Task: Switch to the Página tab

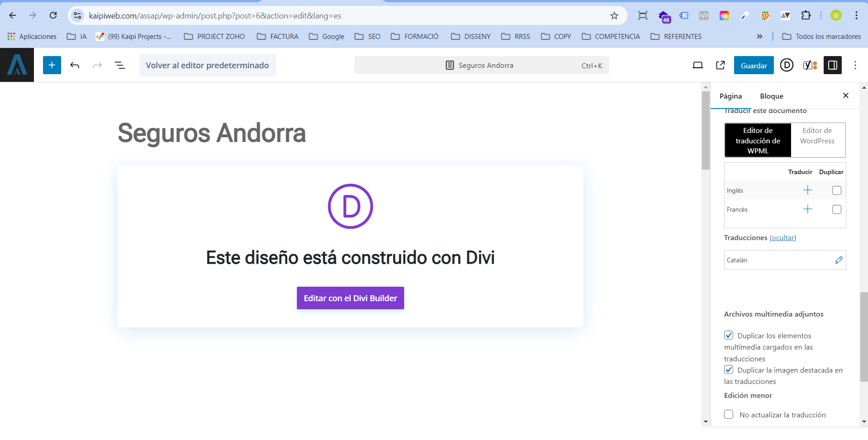Action: click(730, 96)
